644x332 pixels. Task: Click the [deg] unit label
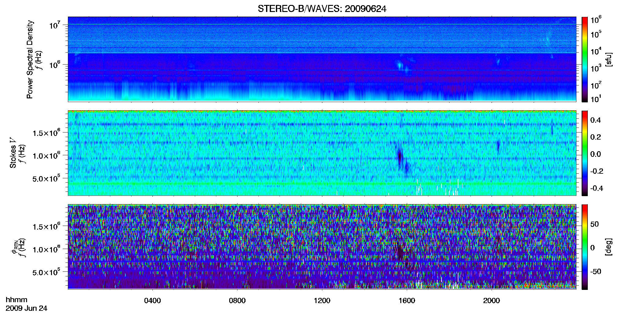[609, 247]
